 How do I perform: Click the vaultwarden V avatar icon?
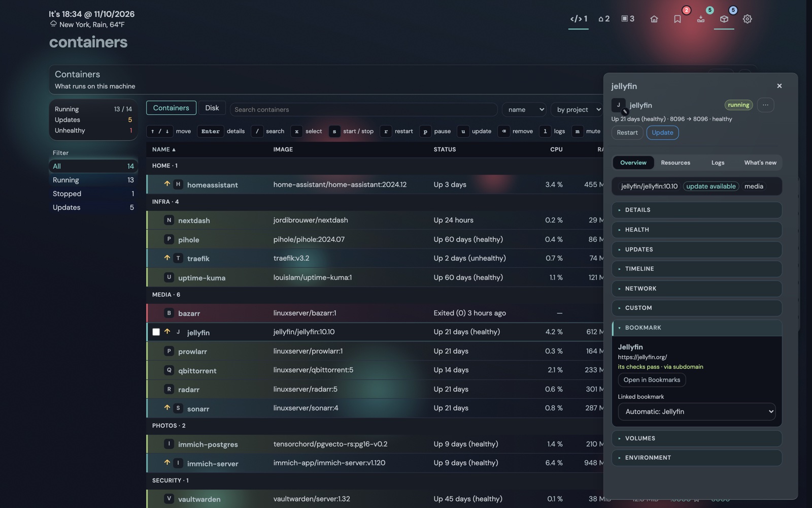[169, 498]
